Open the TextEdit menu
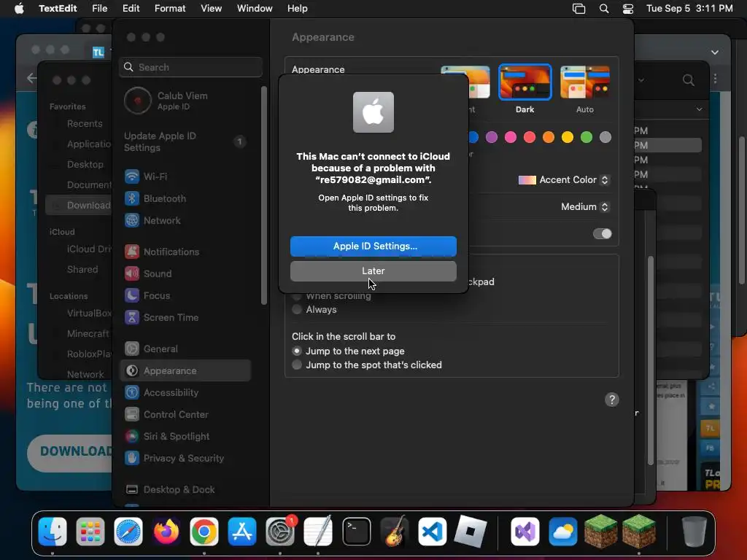 (58, 9)
